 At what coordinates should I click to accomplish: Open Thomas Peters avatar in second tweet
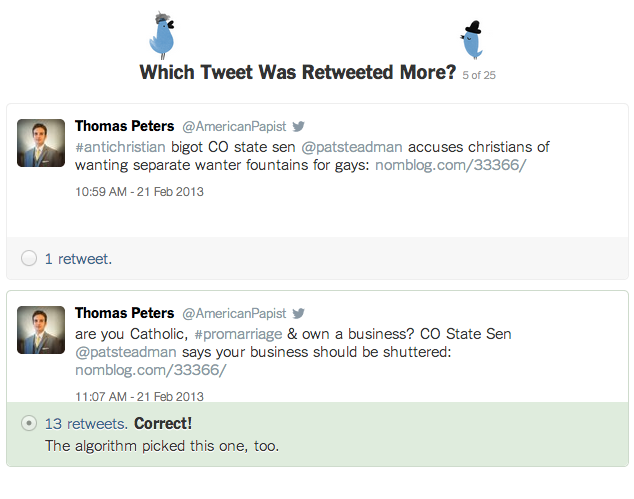[41, 330]
